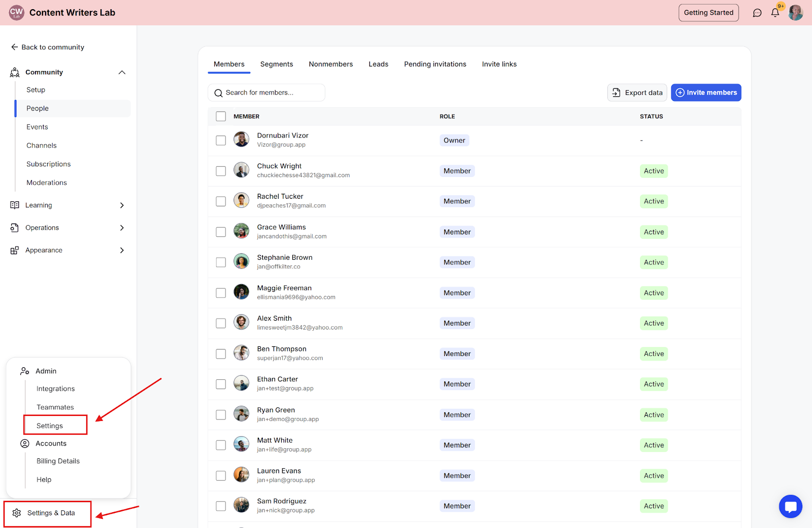Switch to the Segments tab

pos(277,64)
